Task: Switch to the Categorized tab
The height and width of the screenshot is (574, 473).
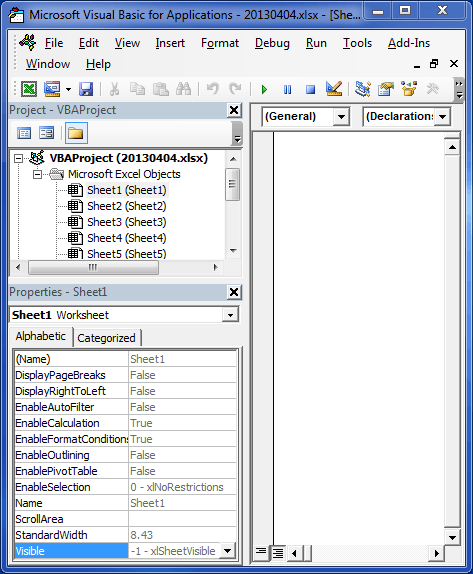Action: point(107,338)
